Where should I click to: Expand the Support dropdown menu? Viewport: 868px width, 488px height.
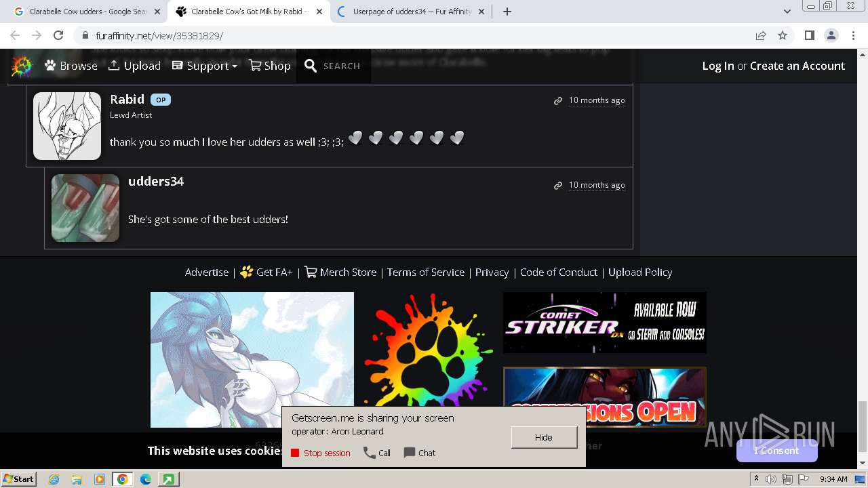205,66
